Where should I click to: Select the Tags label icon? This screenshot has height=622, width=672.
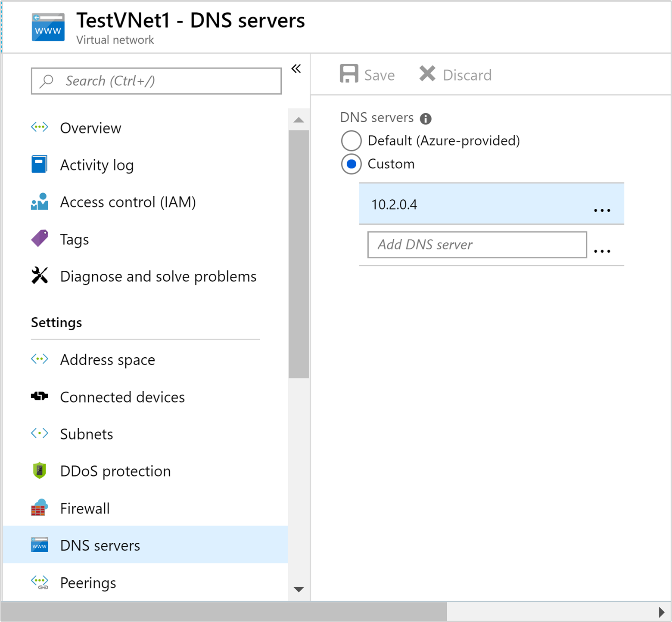pos(39,238)
